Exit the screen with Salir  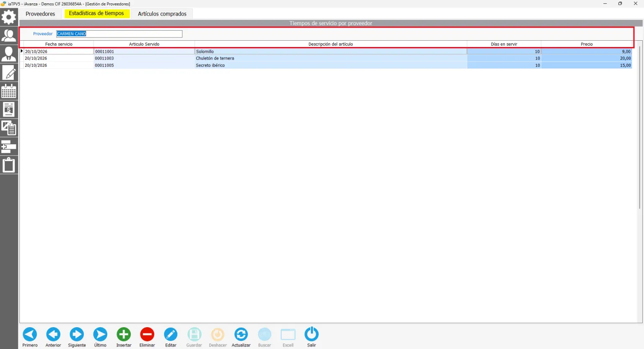[312, 337]
